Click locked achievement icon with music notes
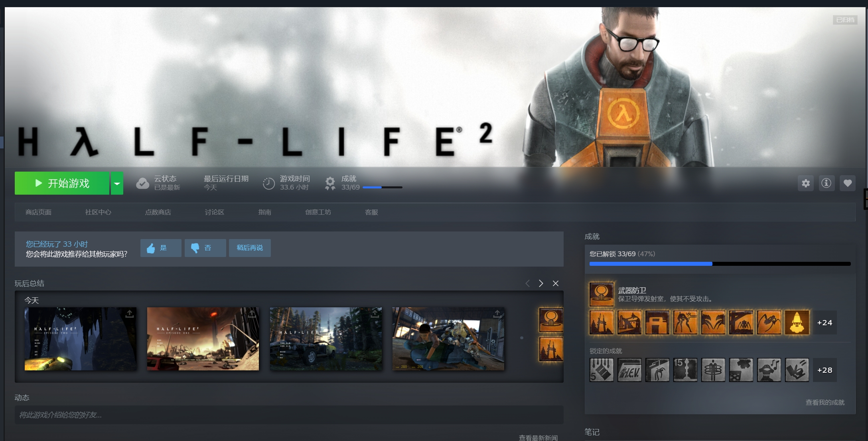Viewport: 868px width, 441px height. 769,370
